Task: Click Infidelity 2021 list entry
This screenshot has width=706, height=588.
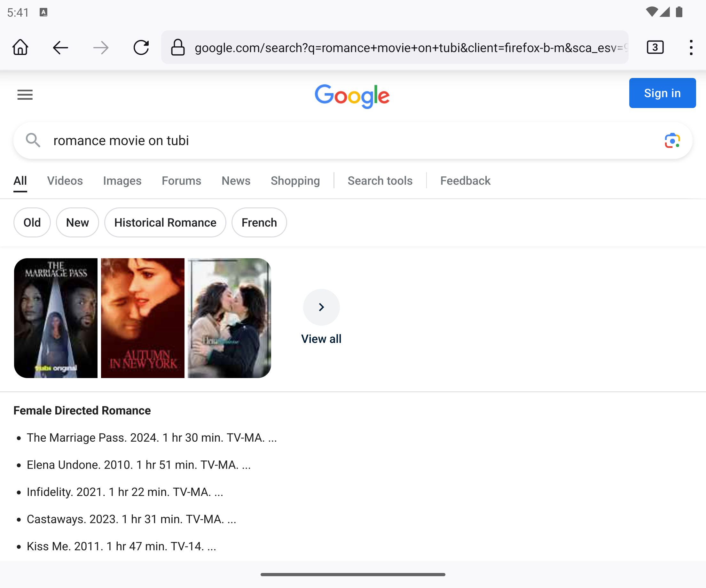Action: (x=125, y=492)
